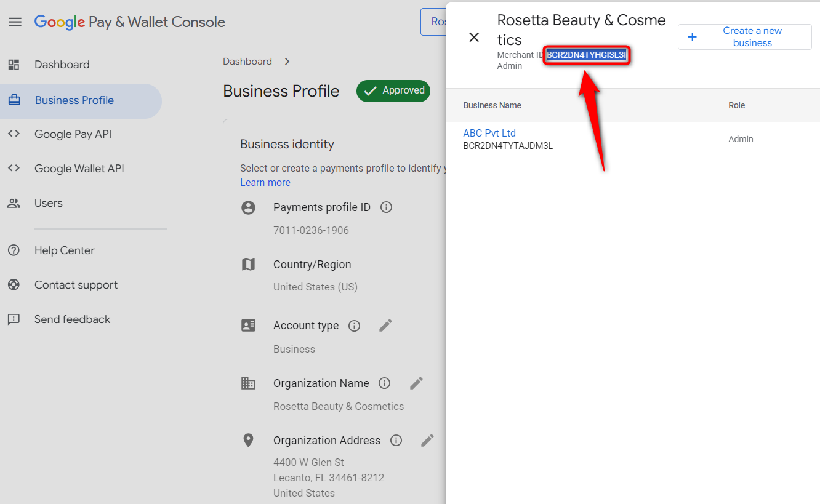The height and width of the screenshot is (504, 820).
Task: Click the Business identity heading
Action: pos(287,144)
